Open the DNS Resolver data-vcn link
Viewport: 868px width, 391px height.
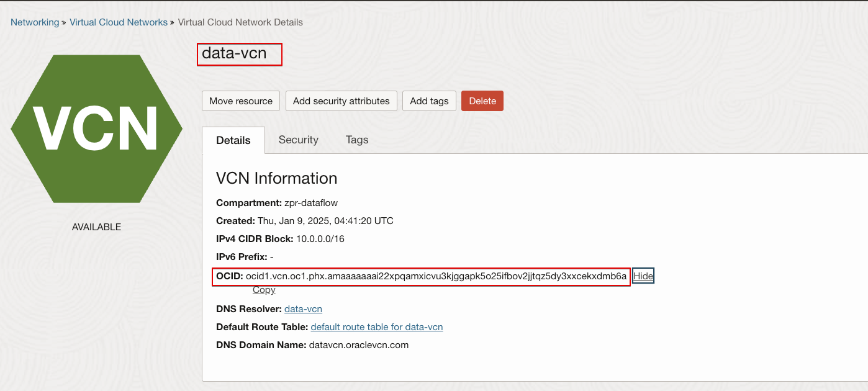coord(303,309)
